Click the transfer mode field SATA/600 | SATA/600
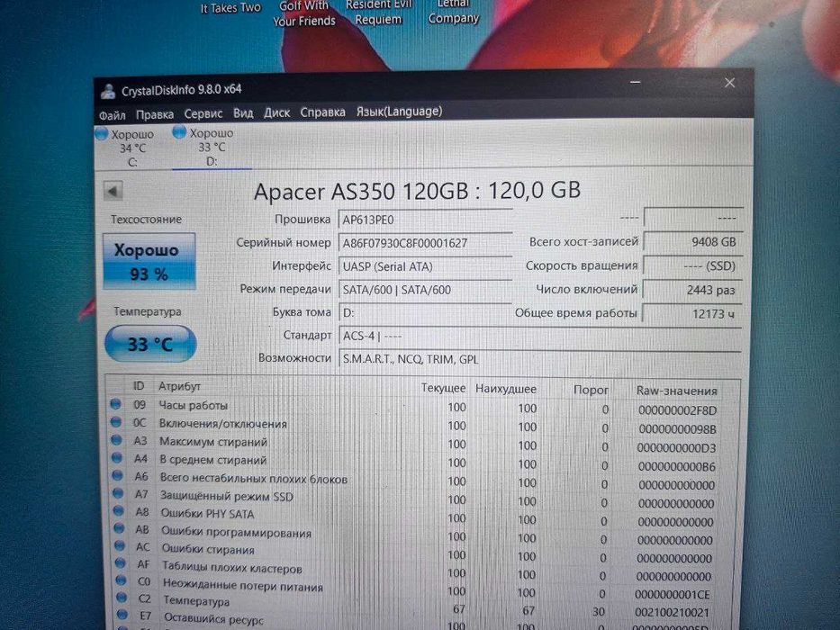Viewport: 840px width, 630px height. coord(425,290)
